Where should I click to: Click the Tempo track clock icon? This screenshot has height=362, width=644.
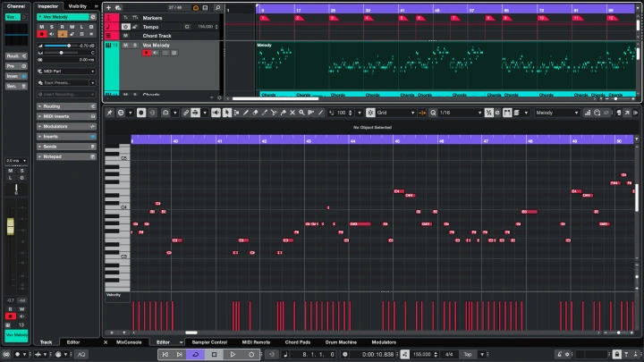coord(126,27)
